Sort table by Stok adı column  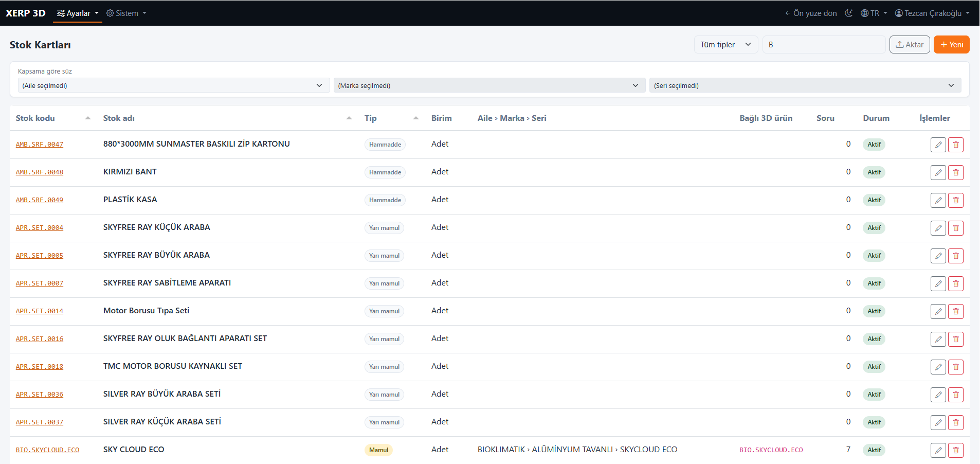tap(227, 118)
